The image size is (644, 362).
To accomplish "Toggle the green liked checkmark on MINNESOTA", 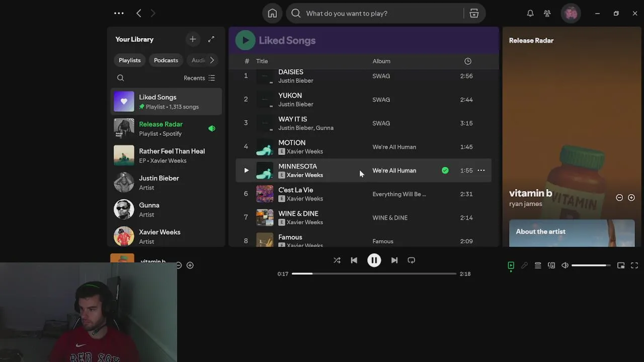I will pyautogui.click(x=445, y=170).
